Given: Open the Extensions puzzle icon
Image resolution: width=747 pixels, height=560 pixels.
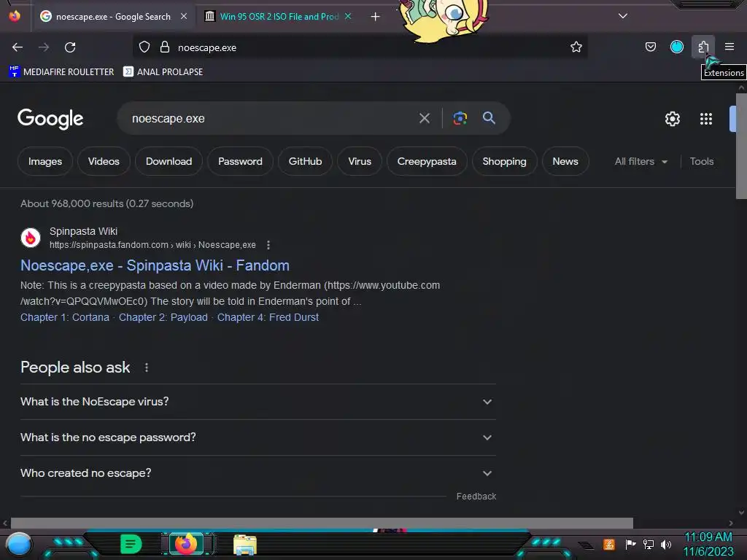Looking at the screenshot, I should click(x=703, y=47).
